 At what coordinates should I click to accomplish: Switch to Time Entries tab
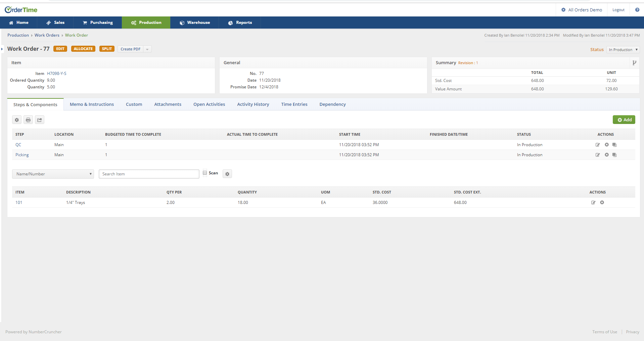point(294,104)
